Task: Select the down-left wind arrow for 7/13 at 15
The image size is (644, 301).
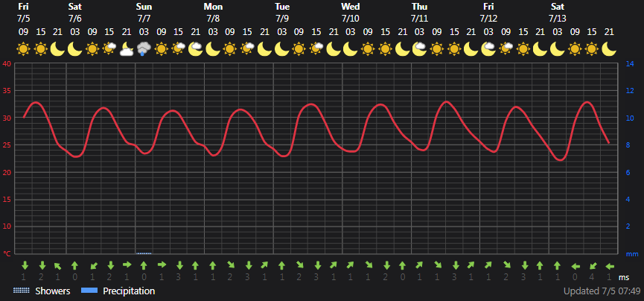Action: click(593, 265)
